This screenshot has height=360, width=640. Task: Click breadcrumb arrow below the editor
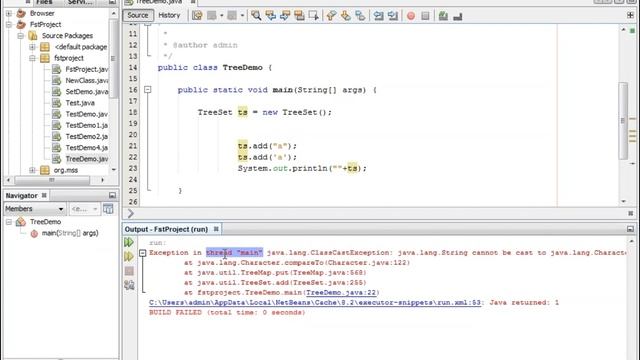pos(131,213)
